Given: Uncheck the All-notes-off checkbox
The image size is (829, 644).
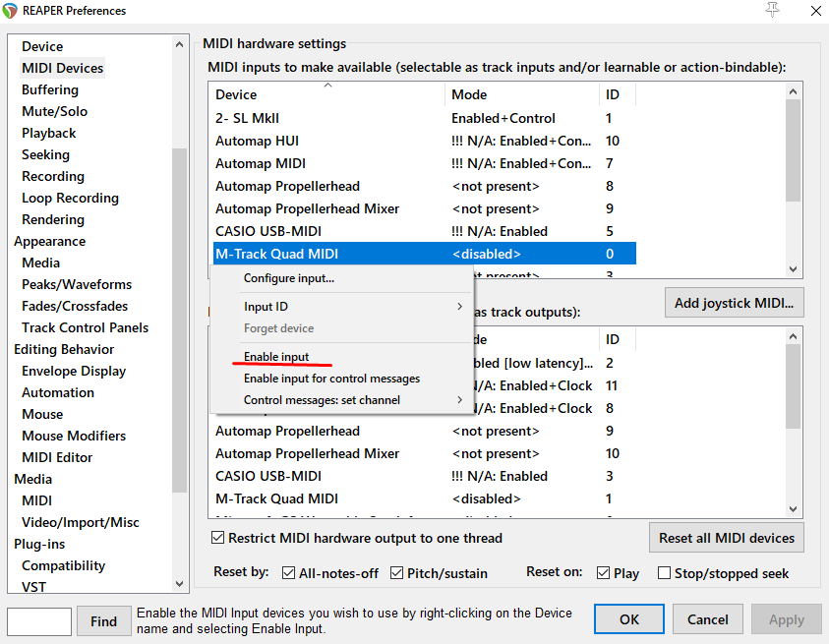Looking at the screenshot, I should (x=289, y=573).
